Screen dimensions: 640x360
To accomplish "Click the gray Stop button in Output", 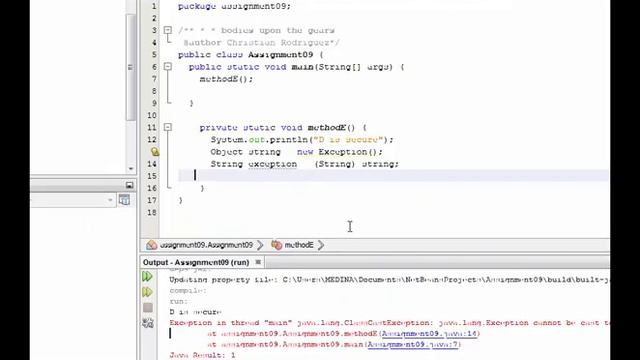I will click(148, 307).
